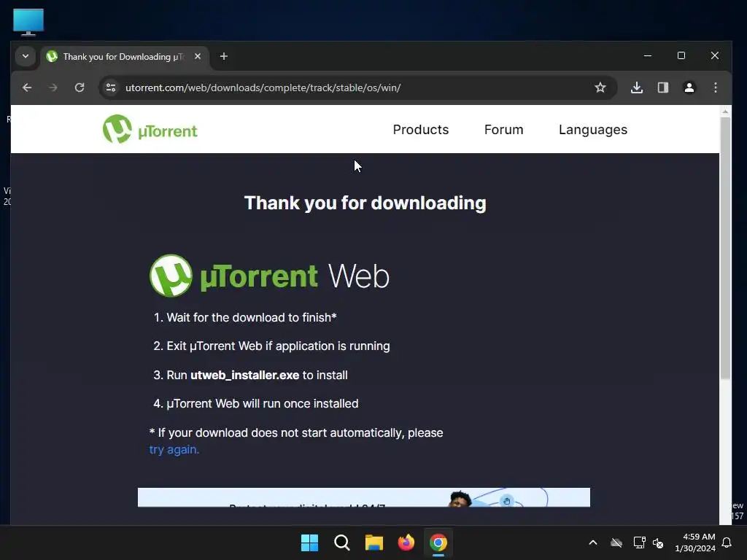Maximize the Chrome window
The width and height of the screenshot is (747, 560).
[x=681, y=55]
